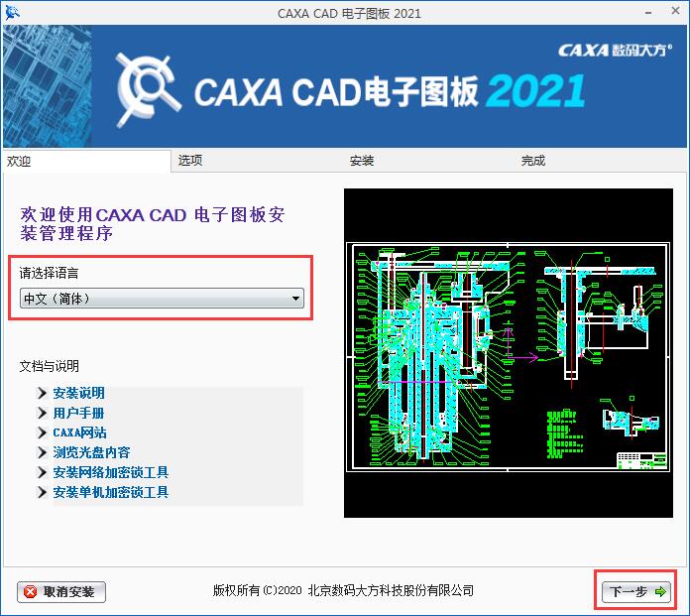Click the arrow icon beside 浏览光盘内容
Screen dimensions: 690x616
43,452
